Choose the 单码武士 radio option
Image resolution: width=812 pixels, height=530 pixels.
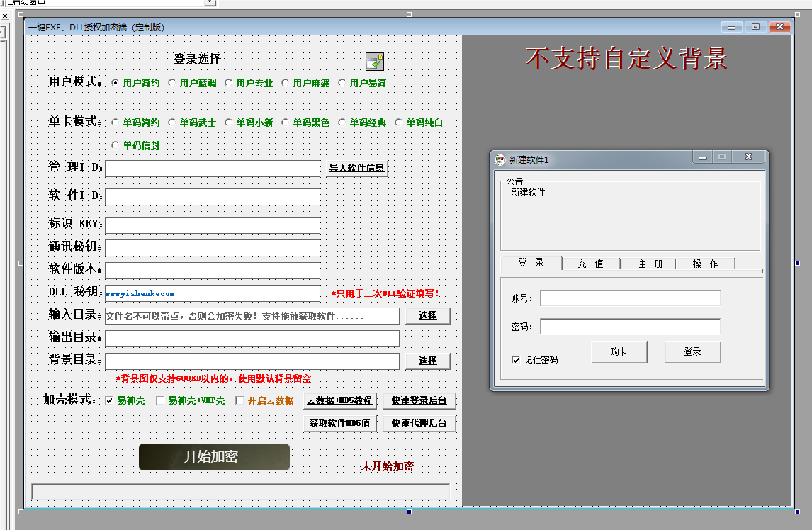coord(172,123)
